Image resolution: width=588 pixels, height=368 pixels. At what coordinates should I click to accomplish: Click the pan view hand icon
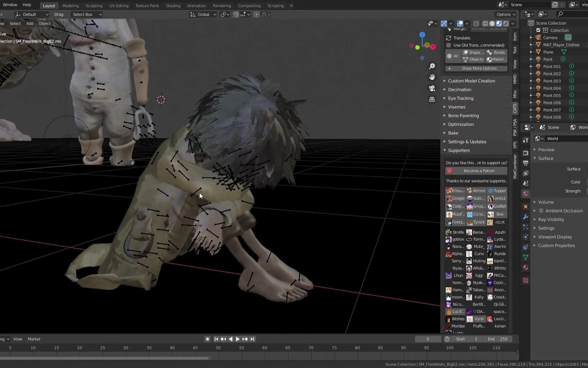[x=432, y=77]
